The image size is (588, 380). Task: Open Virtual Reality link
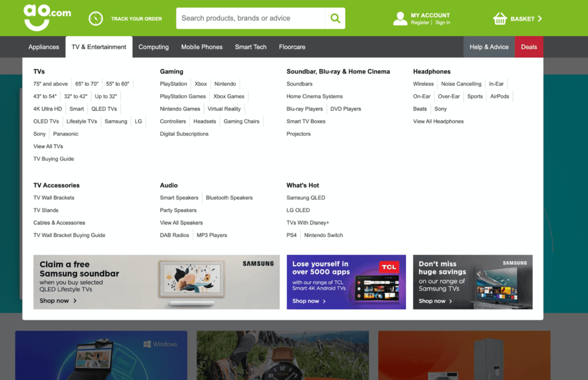[x=225, y=109]
